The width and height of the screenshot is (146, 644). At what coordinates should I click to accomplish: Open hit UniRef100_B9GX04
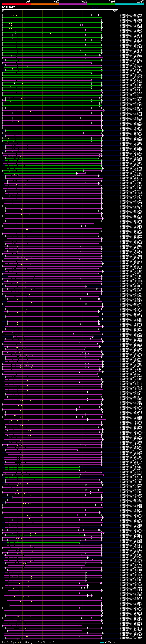click(131, 15)
